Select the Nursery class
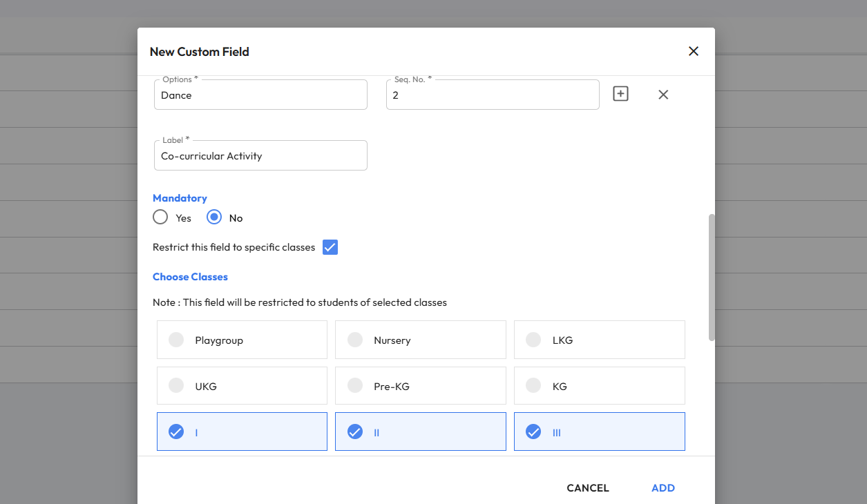The image size is (867, 504). (x=420, y=340)
